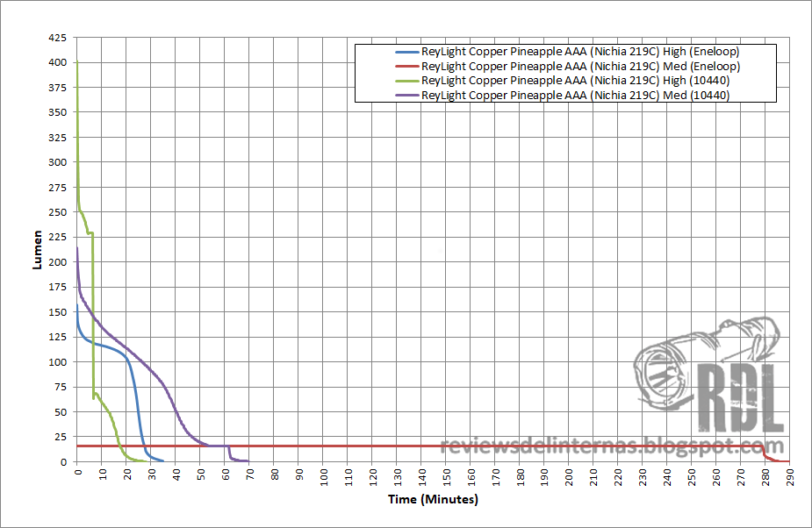Click the 'Lumen' y-axis title
This screenshot has width=812, height=528.
pos(37,250)
